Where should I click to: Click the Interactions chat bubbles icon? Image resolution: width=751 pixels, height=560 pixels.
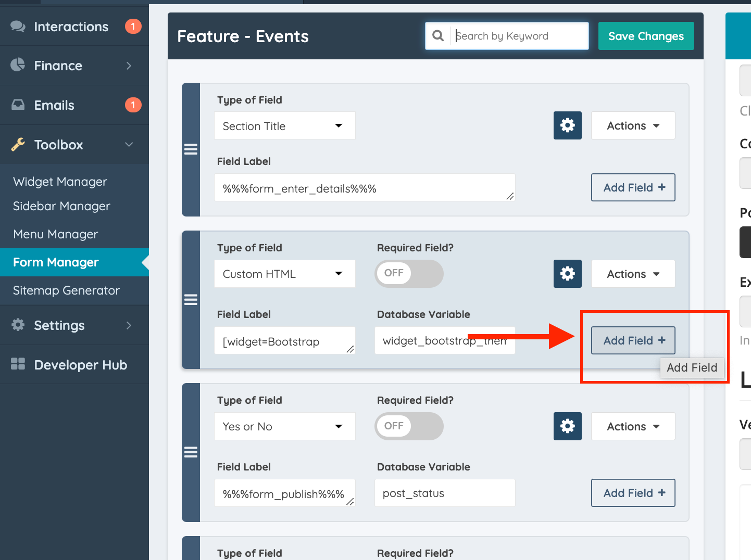tap(18, 27)
